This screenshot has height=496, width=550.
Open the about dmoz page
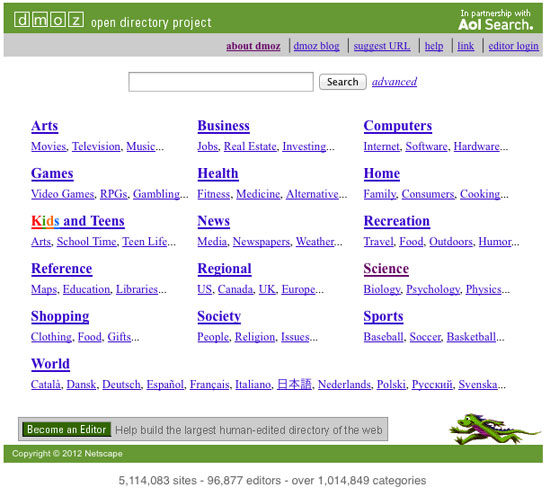click(x=253, y=46)
